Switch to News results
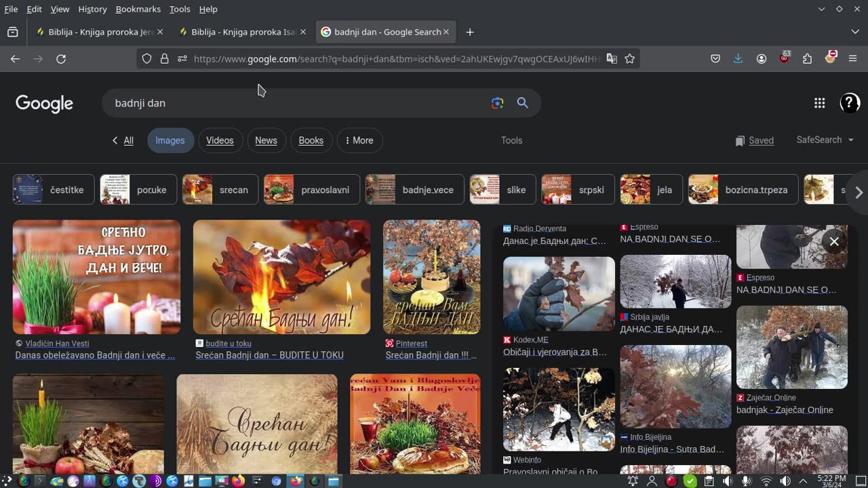The width and height of the screenshot is (868, 488). 266,140
